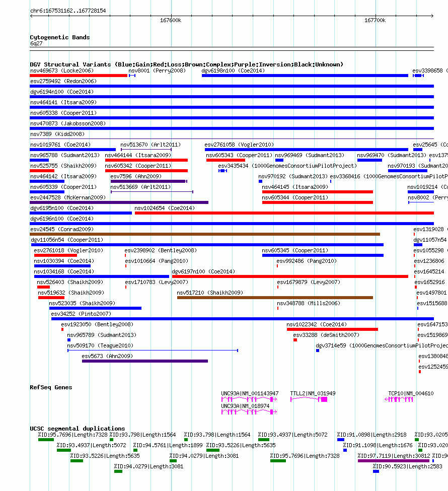Select esv1679879 (Levy2007) label
448x491 pixels.
(x=309, y=282)
